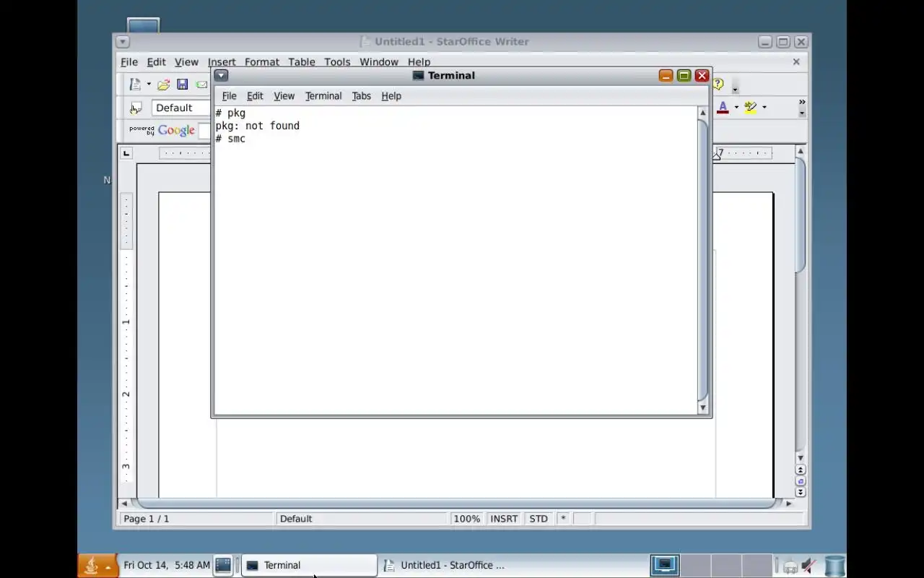Switch to the Terminal taskbar button
Viewport: 924px width, 578px height.
coord(309,565)
